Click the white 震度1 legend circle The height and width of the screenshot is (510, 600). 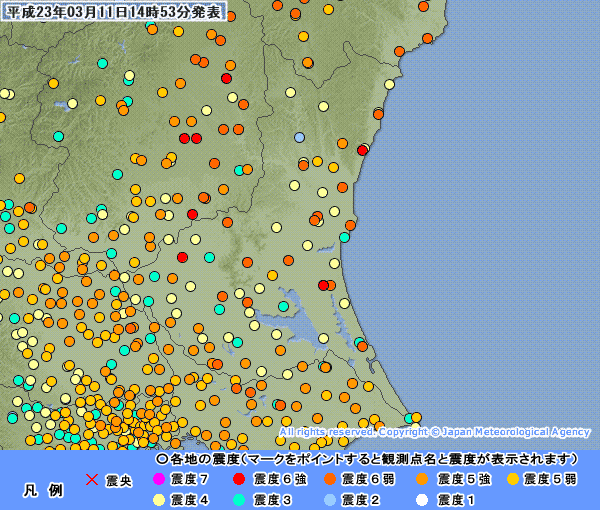pos(422,499)
